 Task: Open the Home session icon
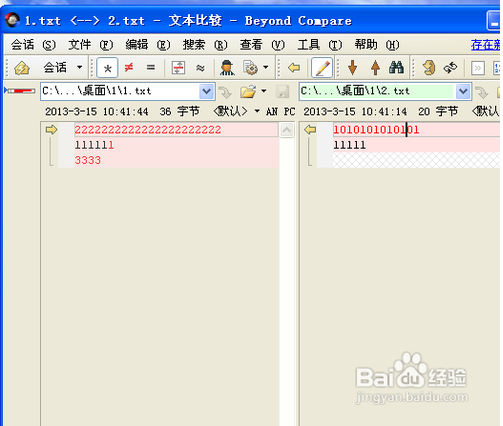(x=22, y=68)
